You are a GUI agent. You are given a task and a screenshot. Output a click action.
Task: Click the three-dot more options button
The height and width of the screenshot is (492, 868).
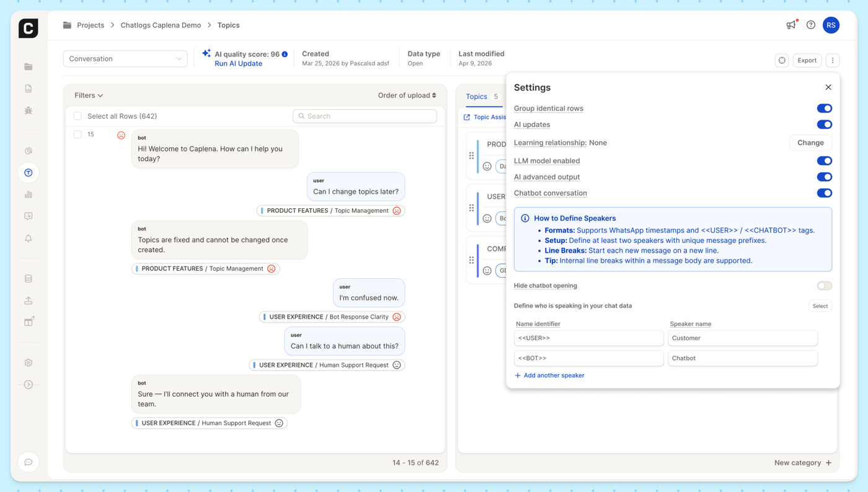point(833,60)
